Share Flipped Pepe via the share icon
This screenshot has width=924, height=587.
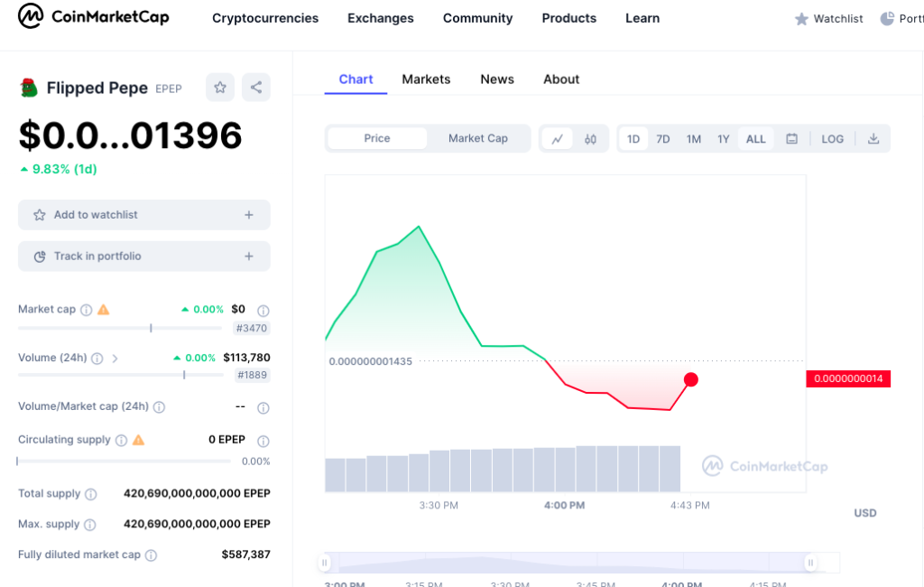[x=254, y=87]
